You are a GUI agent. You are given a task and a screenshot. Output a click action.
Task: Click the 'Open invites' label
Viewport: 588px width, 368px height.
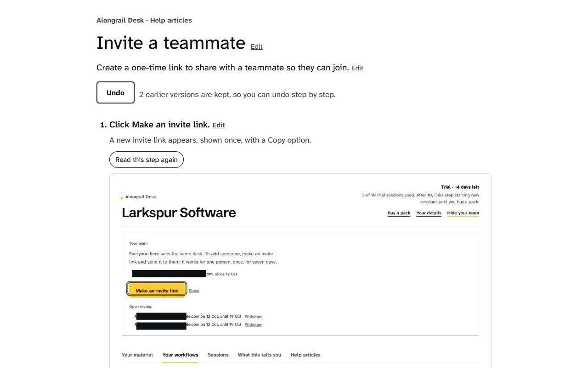(x=141, y=306)
